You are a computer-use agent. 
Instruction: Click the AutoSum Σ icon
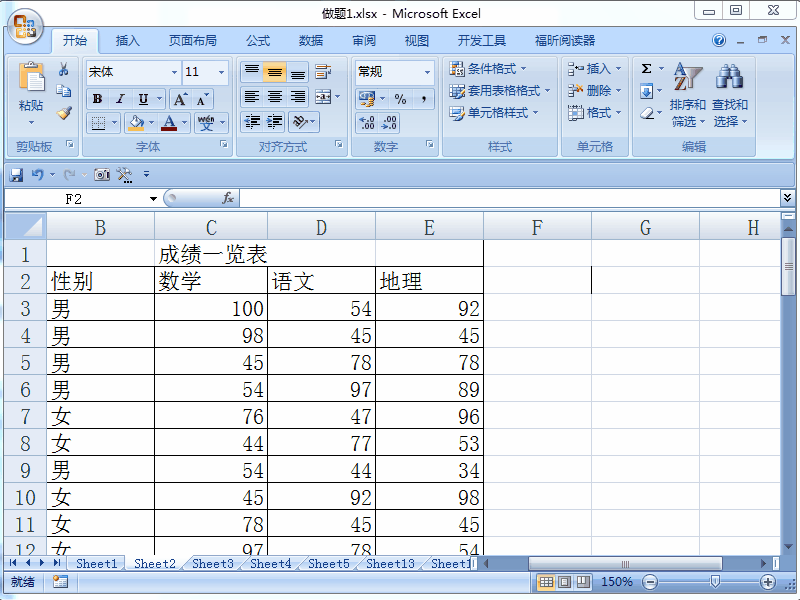[x=646, y=68]
